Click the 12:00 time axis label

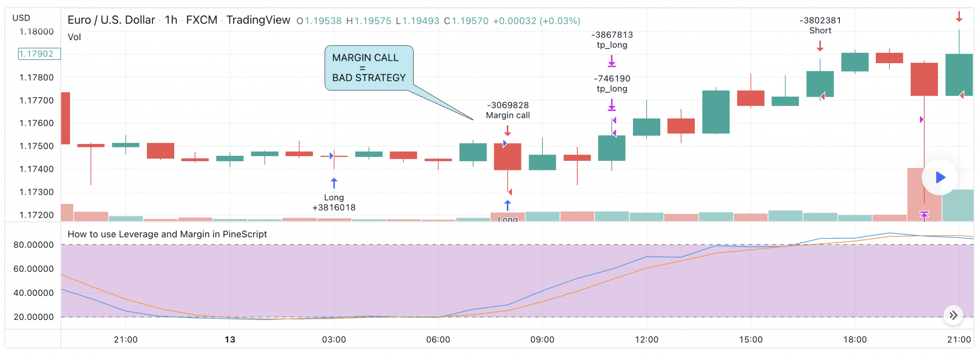click(x=647, y=339)
